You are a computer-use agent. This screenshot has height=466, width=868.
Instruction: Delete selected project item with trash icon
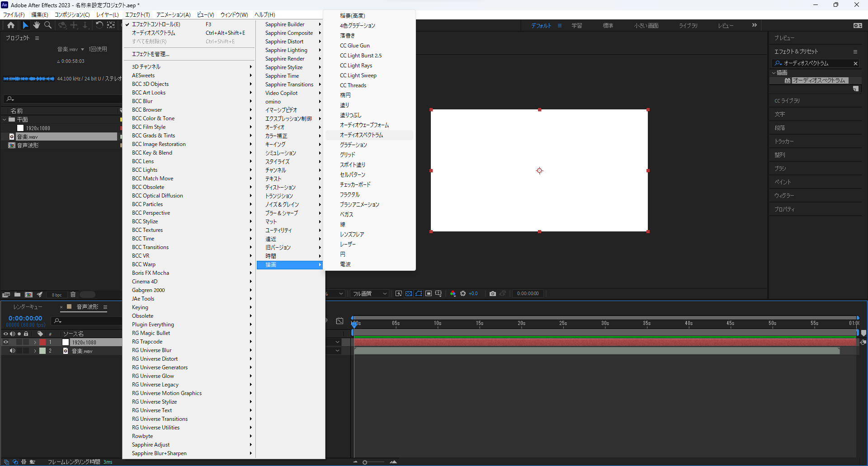pos(73,295)
